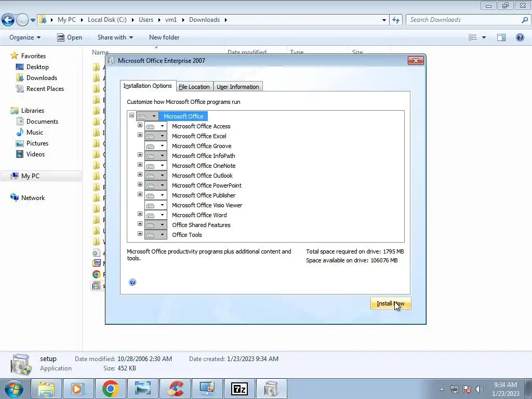Expand the Microsoft Office PowerPoint node
This screenshot has width=532, height=399.
(140, 184)
